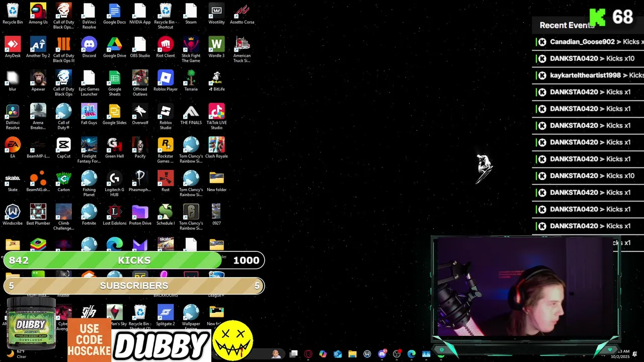The width and height of the screenshot is (644, 362).
Task: Select the 0927 file on the desktop
Action: (216, 215)
